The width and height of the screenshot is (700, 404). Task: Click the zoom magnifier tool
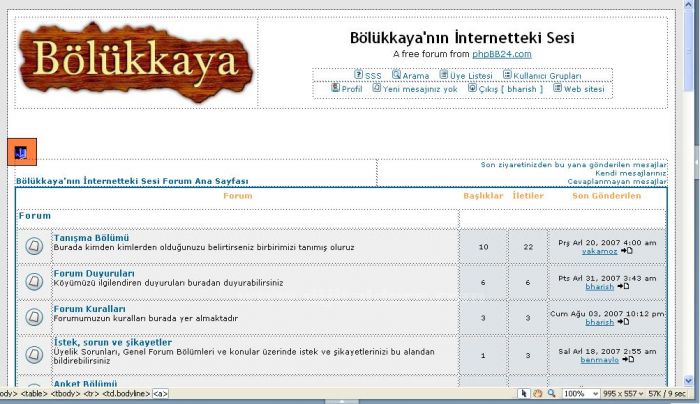point(550,394)
